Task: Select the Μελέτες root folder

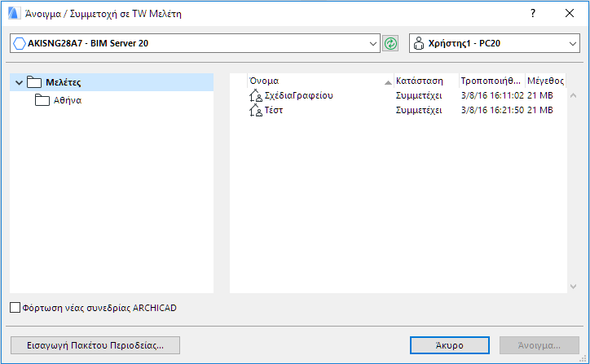Action: coord(112,82)
